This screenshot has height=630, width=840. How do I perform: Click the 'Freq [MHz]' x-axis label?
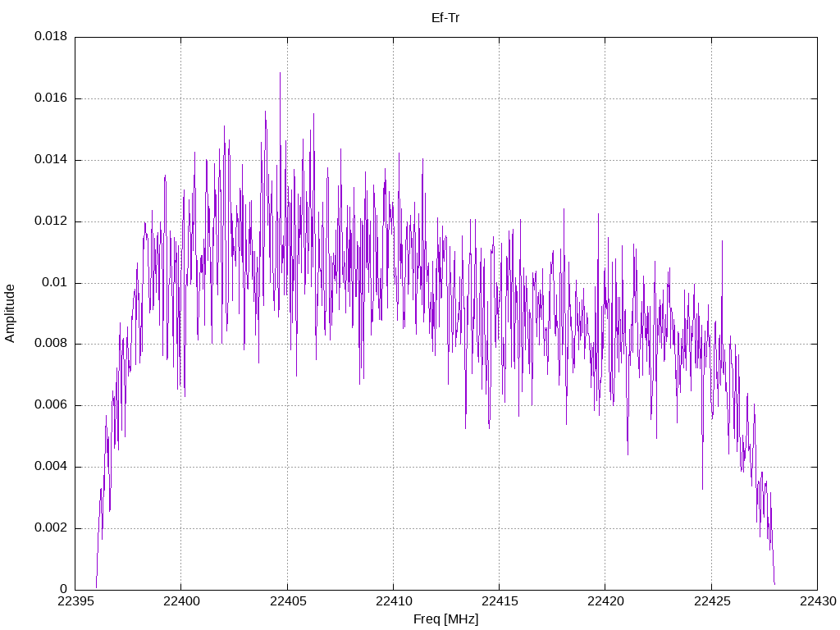(445, 619)
